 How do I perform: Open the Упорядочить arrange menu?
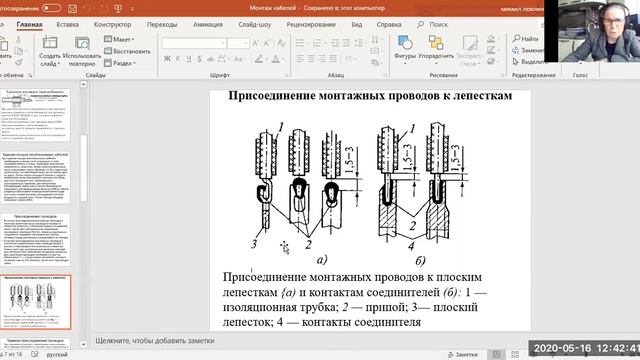(436, 50)
